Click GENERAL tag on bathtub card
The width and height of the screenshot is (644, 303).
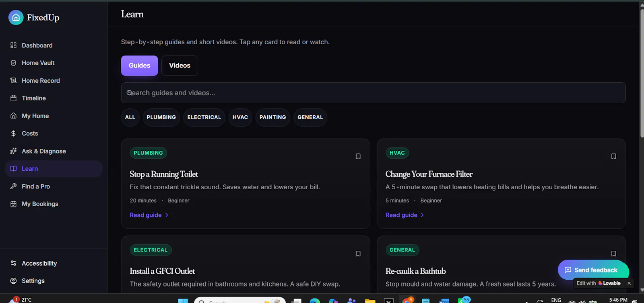(402, 250)
